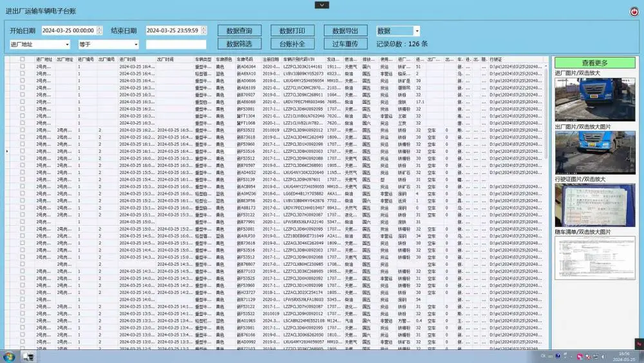Open the 出厂图片 truck exit thumbnail
This screenshot has height=363, width=644.
point(594,153)
